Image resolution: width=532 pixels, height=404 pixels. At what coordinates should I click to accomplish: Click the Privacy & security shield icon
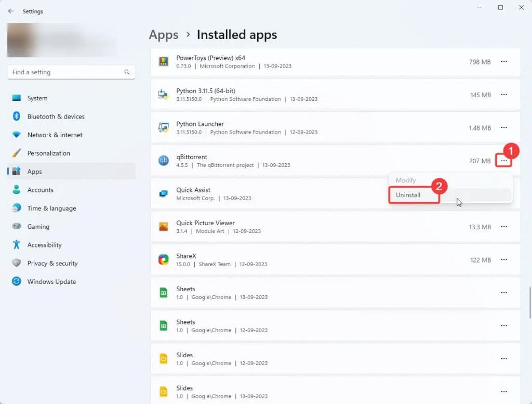point(16,263)
